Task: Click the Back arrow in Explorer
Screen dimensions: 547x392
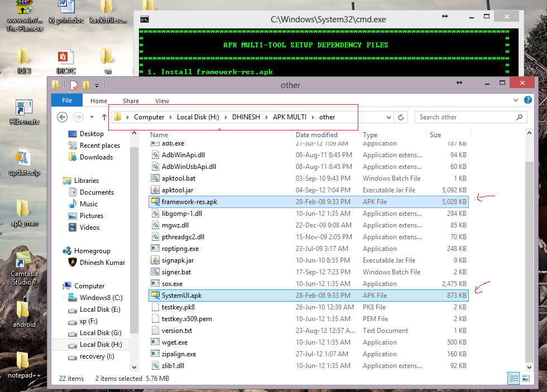Action: click(x=62, y=117)
